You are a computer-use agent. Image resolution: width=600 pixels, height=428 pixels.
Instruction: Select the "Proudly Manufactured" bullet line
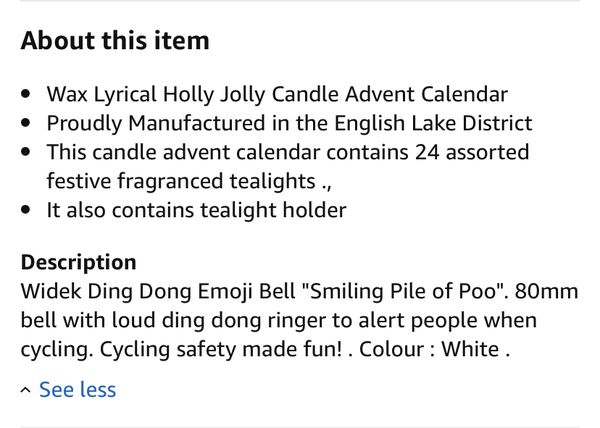tap(289, 124)
